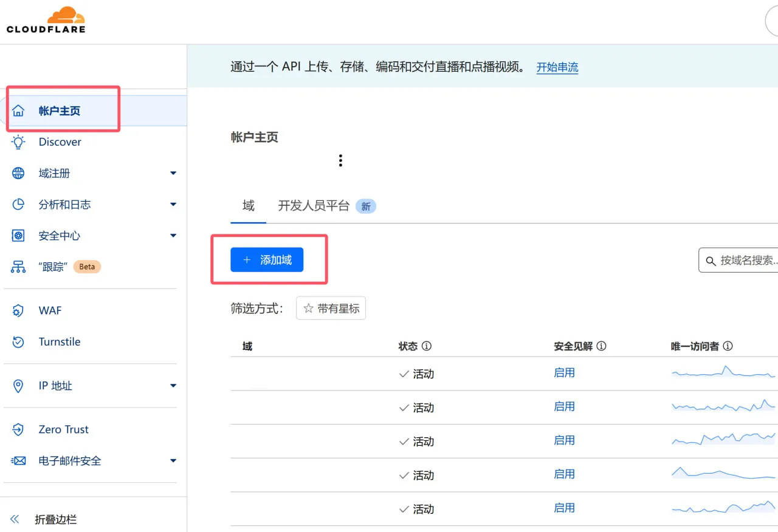Open the three-dot menu under 帐户主页
This screenshot has height=532, width=778.
pyautogui.click(x=340, y=160)
